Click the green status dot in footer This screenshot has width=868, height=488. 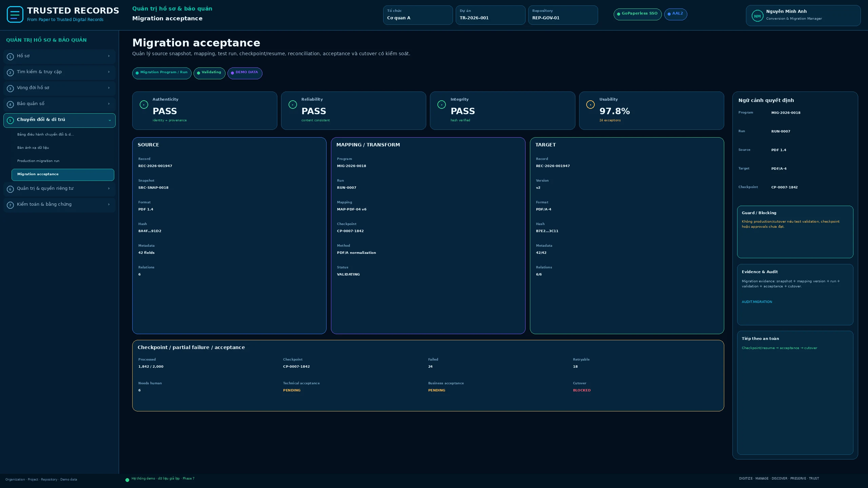point(127,480)
